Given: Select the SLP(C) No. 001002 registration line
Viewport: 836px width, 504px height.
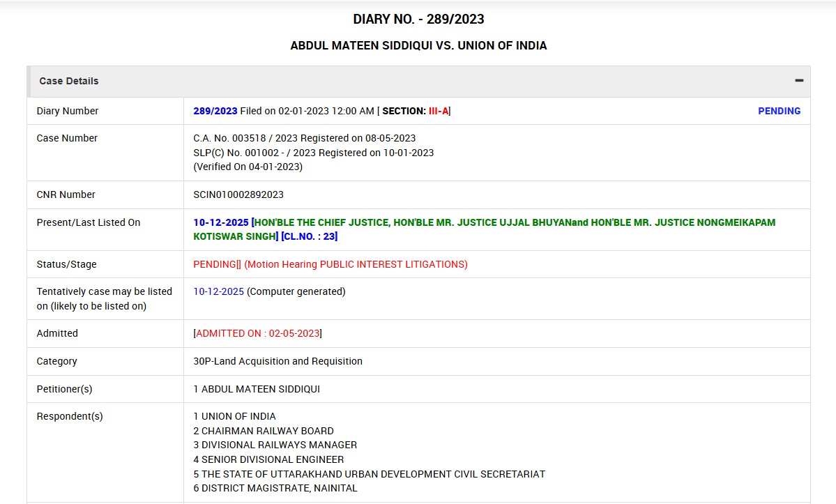Looking at the screenshot, I should [313, 153].
